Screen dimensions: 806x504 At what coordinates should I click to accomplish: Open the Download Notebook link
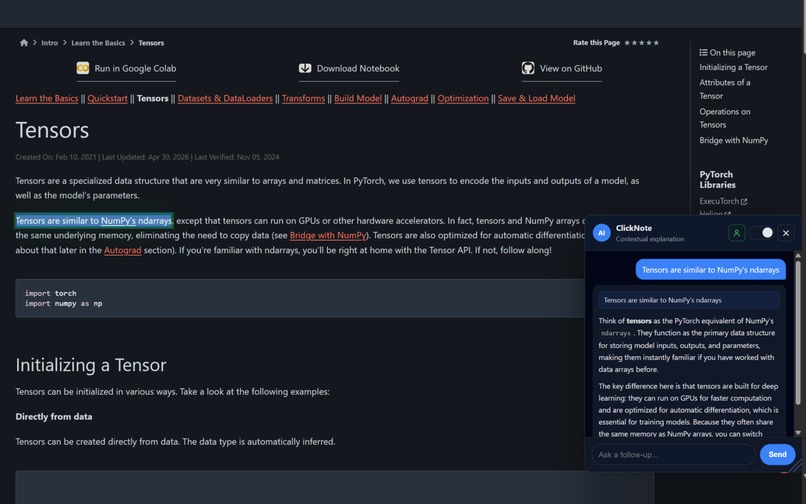(349, 68)
